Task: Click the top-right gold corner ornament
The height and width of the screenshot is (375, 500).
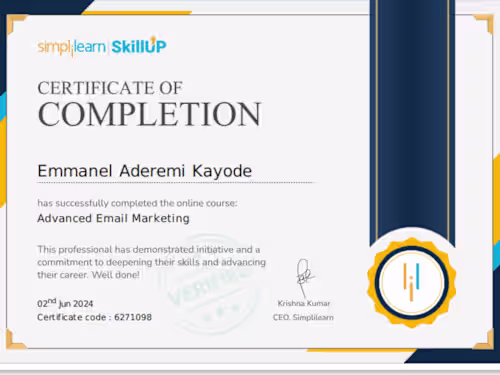Action: click(x=484, y=24)
